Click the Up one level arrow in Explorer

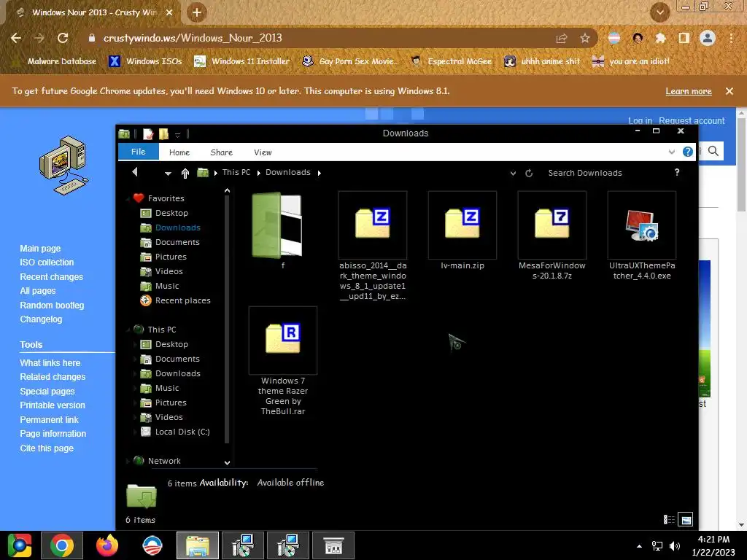tap(185, 173)
